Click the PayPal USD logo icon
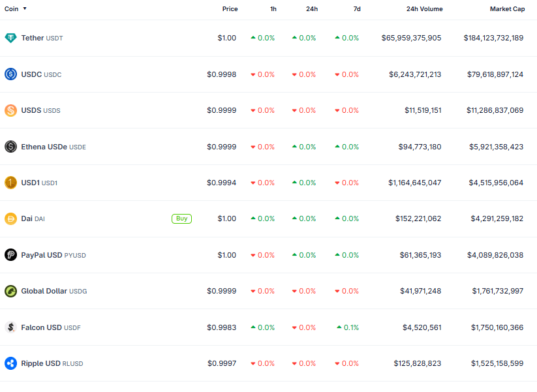537x392 pixels. click(10, 255)
